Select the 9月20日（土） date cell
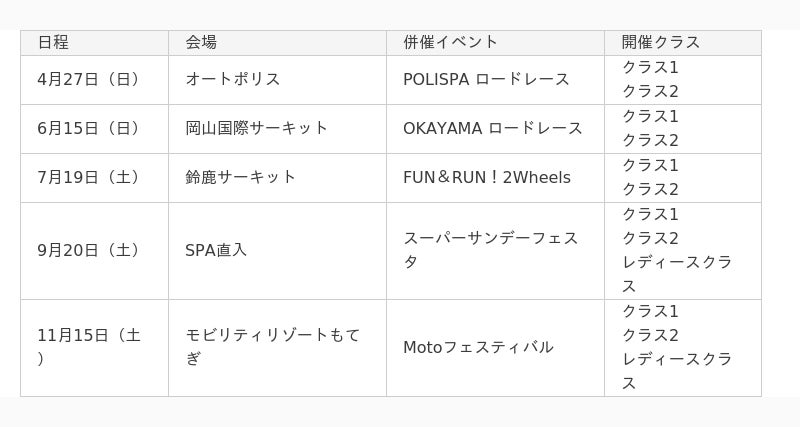This screenshot has height=427, width=800. click(89, 250)
